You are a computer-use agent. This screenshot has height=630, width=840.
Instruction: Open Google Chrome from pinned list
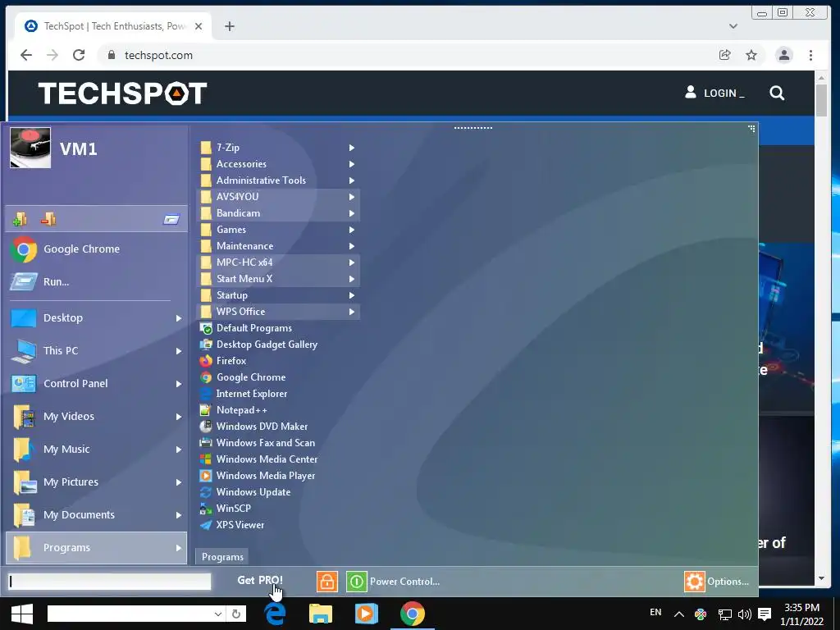pos(97,249)
